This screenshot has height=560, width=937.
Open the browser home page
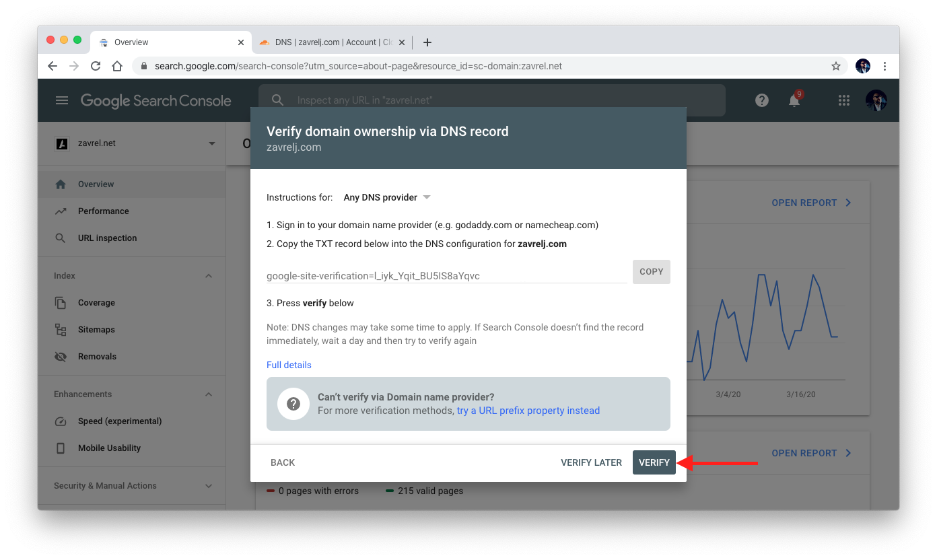117,66
